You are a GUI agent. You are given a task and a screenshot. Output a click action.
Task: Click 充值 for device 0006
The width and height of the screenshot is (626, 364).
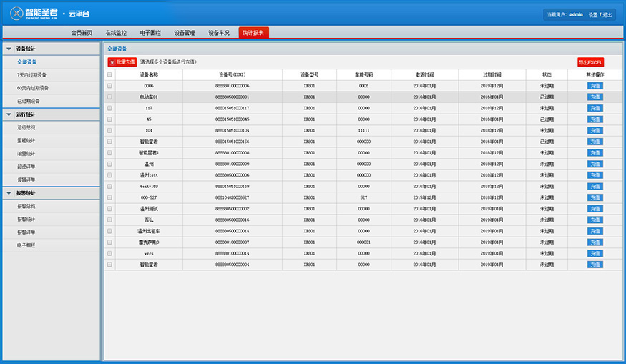coord(595,86)
